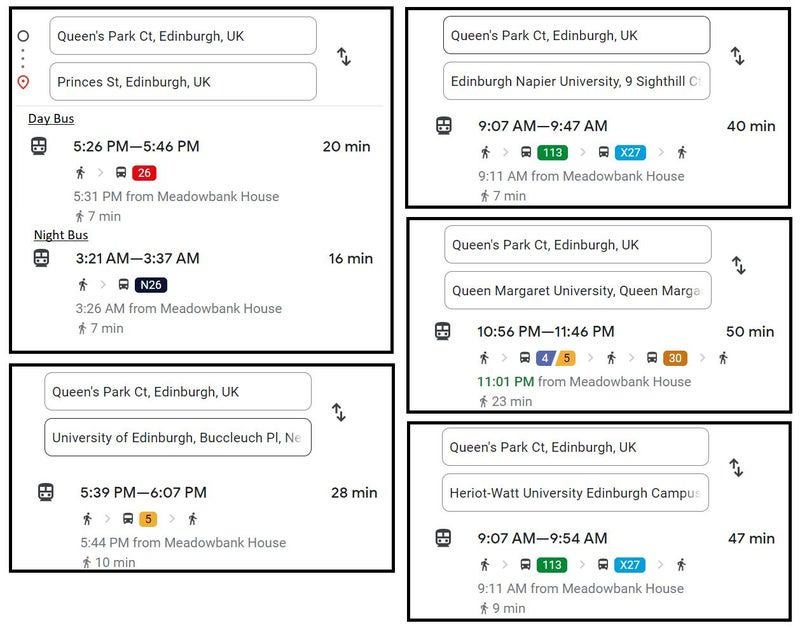800x630 pixels.
Task: Click the yellow bus 5 badge
Action: (148, 519)
